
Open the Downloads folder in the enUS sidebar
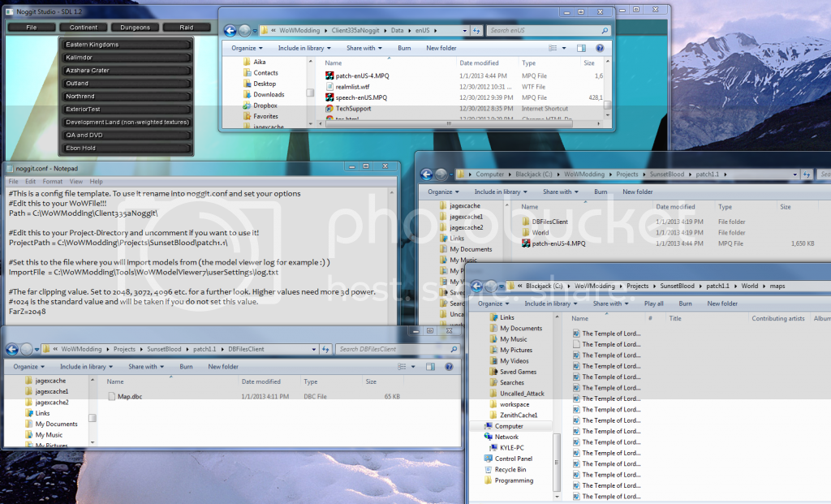coord(268,94)
